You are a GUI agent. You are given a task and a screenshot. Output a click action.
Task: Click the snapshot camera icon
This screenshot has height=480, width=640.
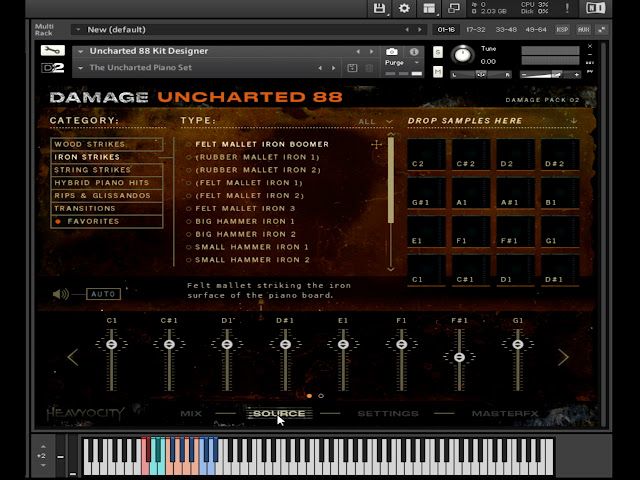[391, 51]
